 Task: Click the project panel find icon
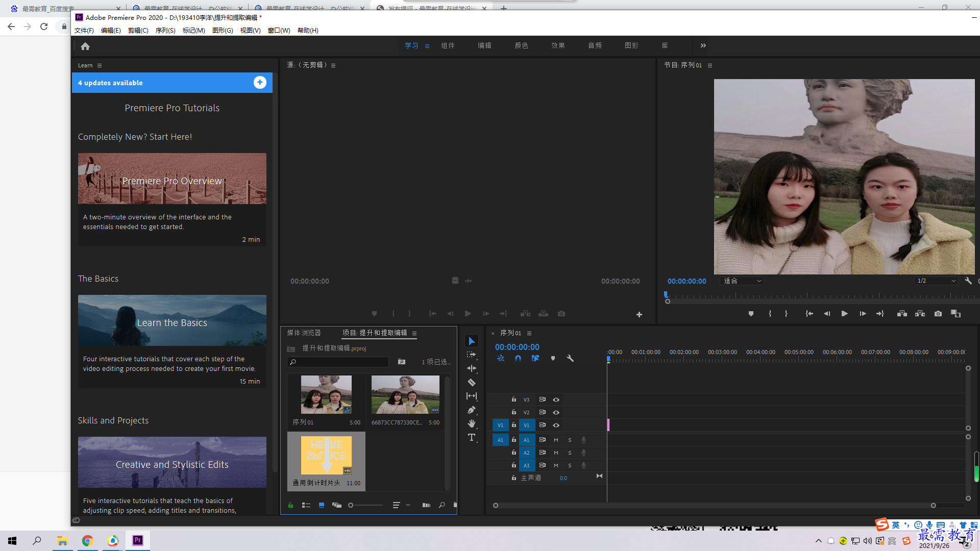click(x=442, y=505)
